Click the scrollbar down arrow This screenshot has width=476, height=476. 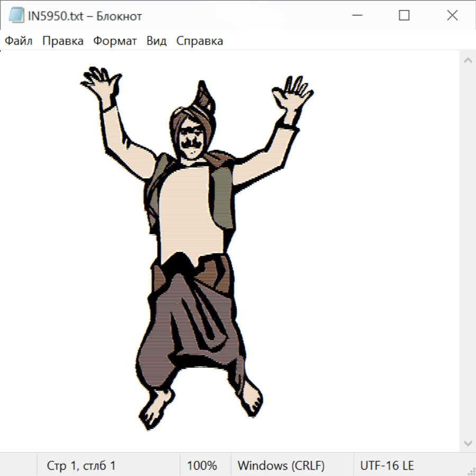[x=468, y=443]
